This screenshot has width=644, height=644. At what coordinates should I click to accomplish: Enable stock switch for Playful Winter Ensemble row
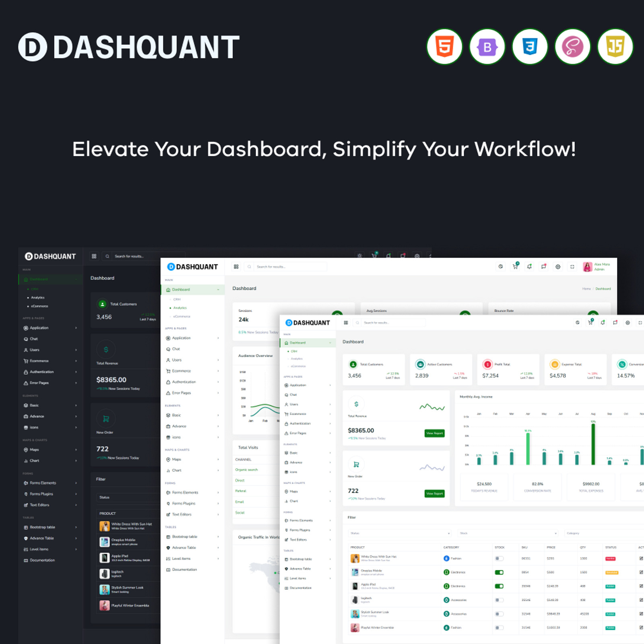click(499, 627)
